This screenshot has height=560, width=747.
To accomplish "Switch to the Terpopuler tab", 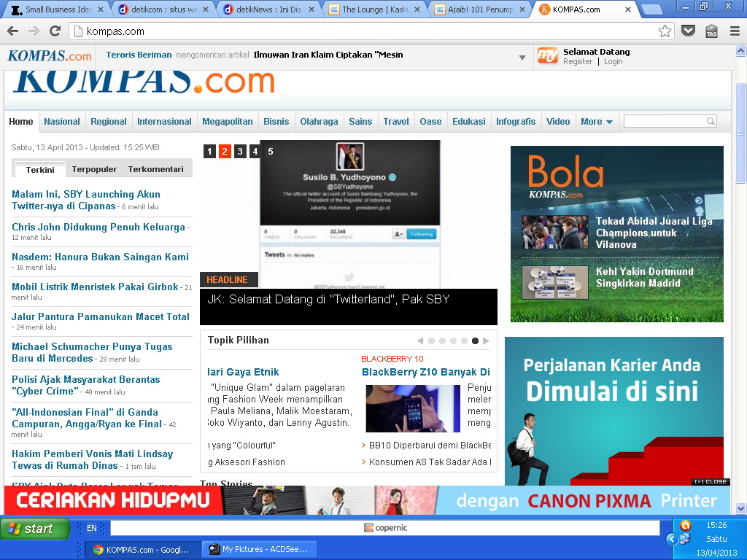I will point(94,169).
